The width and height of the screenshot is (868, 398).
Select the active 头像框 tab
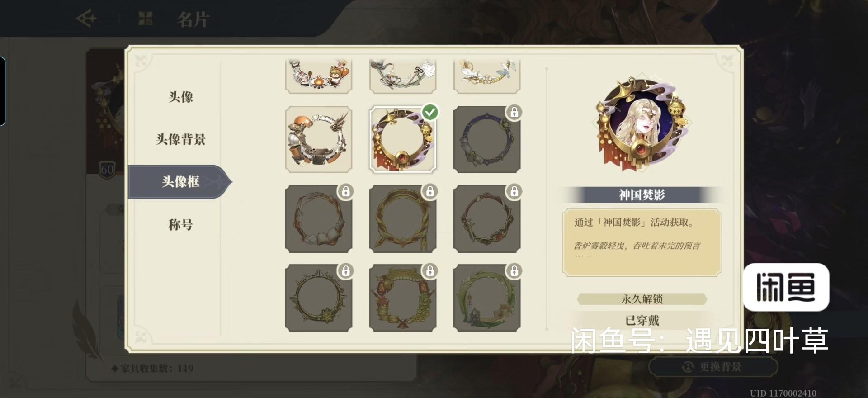pyautogui.click(x=180, y=182)
